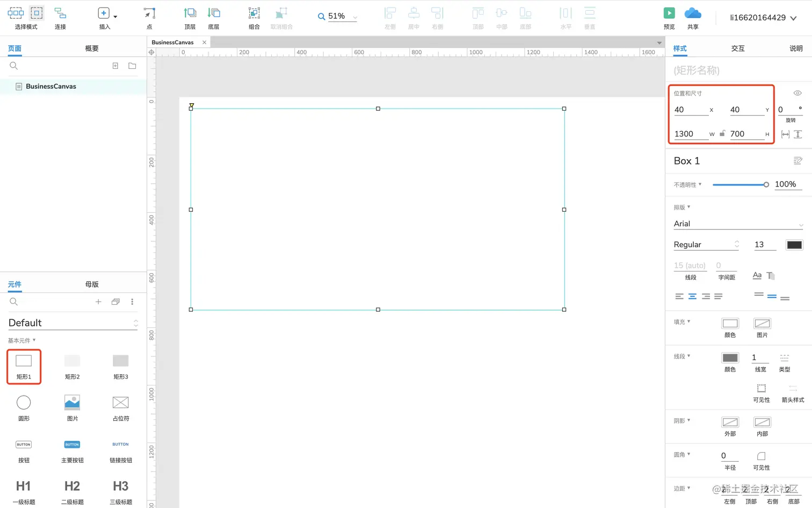The width and height of the screenshot is (812, 508).
Task: Select the 矩形1 rectangle widget
Action: [x=24, y=366]
